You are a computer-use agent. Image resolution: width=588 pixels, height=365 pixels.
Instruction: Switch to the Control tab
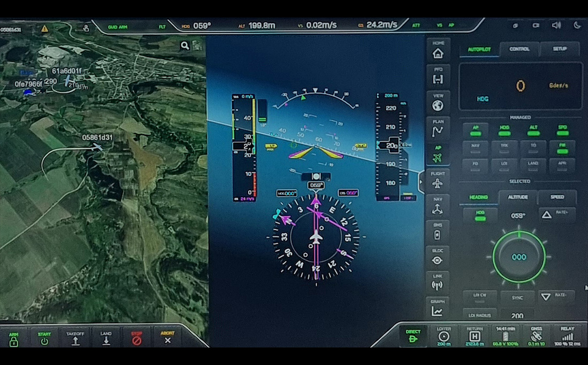(519, 49)
